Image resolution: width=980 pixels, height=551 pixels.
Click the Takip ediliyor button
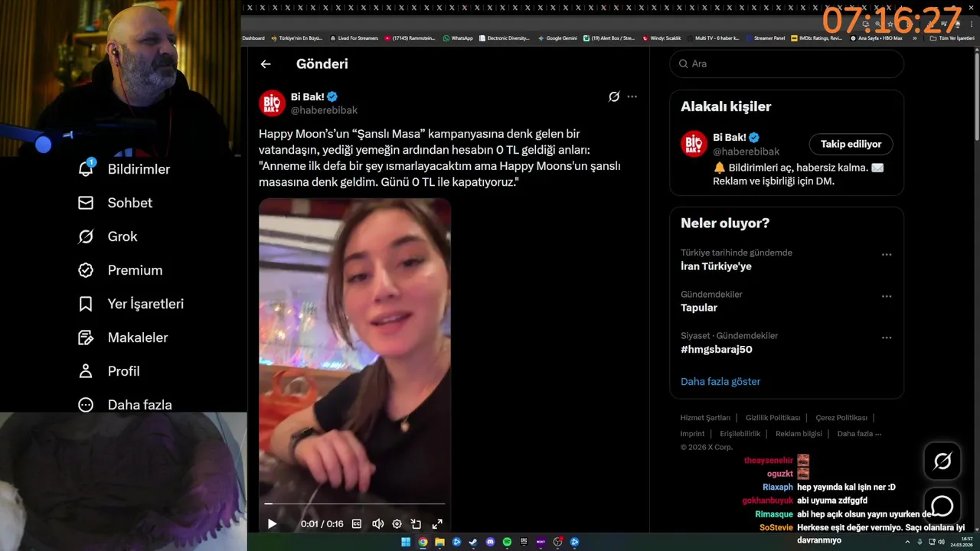[x=851, y=144]
